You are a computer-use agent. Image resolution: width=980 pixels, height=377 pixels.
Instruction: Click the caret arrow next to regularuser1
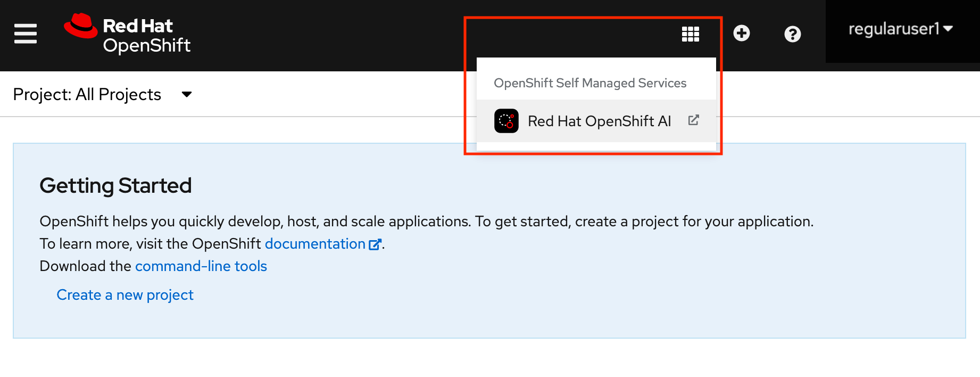948,29
